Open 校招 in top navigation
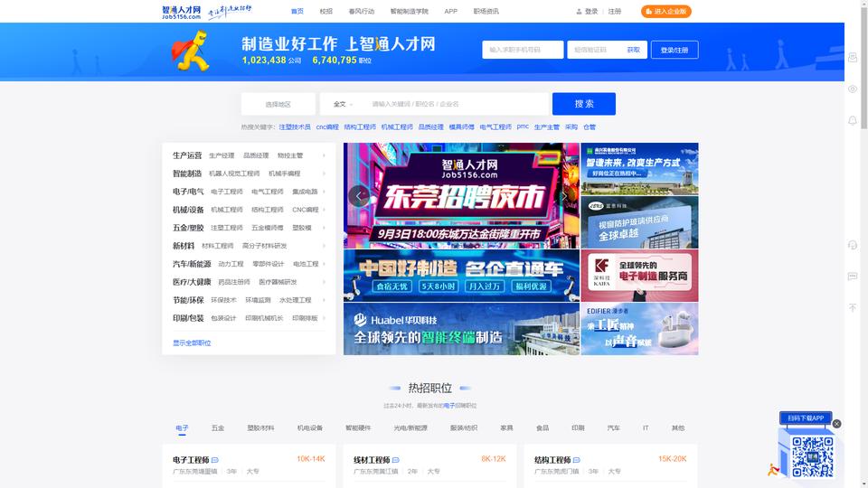Screen dimensions: 868x488 (x=326, y=11)
